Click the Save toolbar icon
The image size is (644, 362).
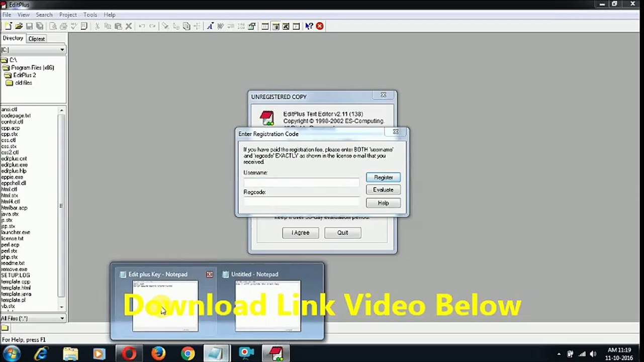(x=29, y=26)
